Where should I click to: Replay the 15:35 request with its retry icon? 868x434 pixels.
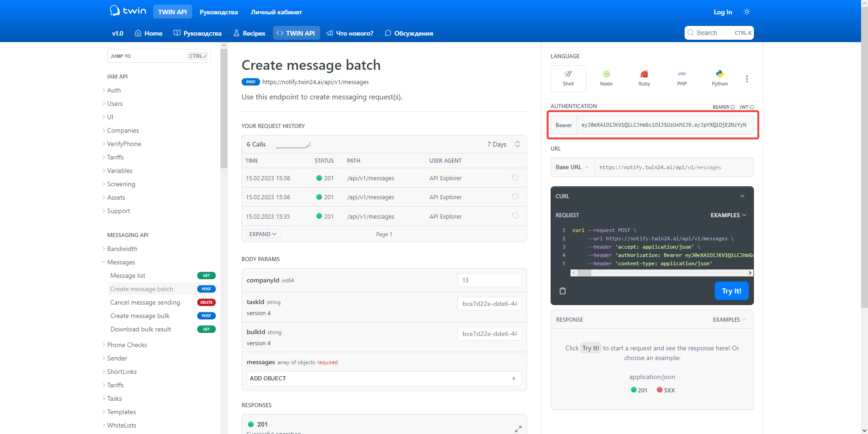tap(515, 216)
